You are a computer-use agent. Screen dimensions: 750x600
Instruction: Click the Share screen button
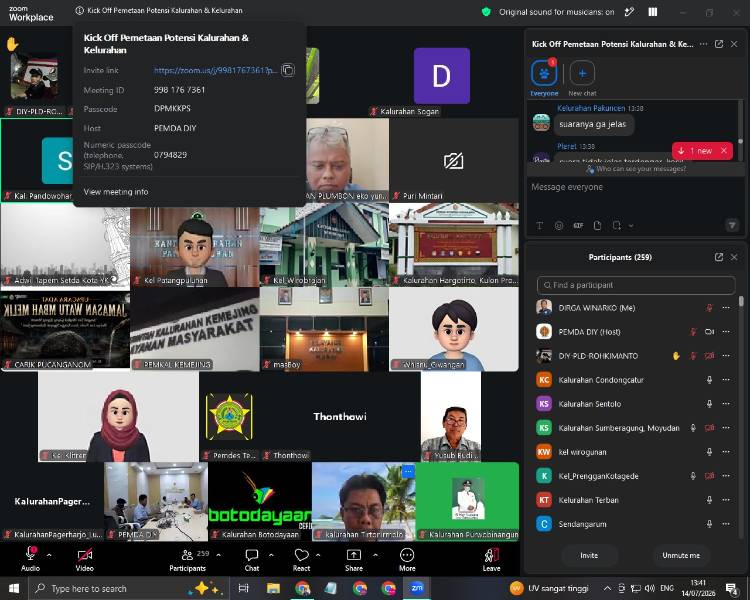353,559
